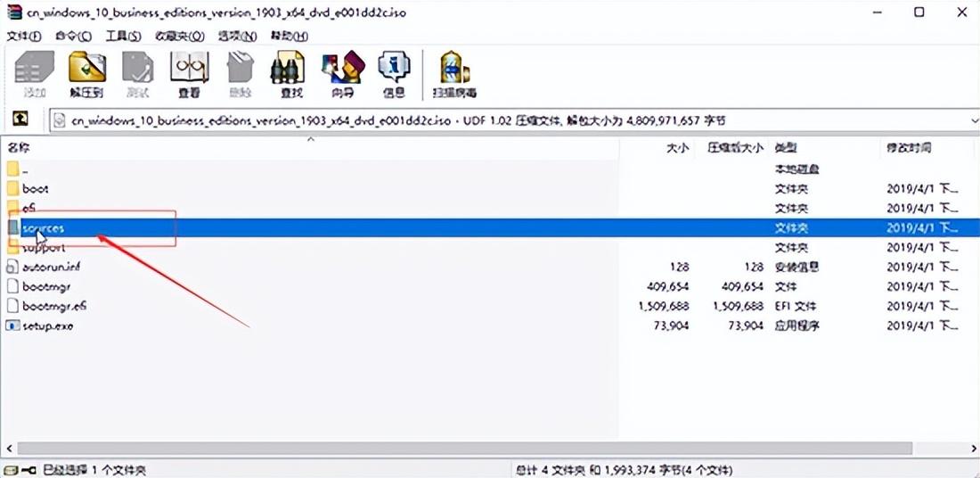Click the bootmgr file icon
The width and height of the screenshot is (980, 478).
coord(13,286)
